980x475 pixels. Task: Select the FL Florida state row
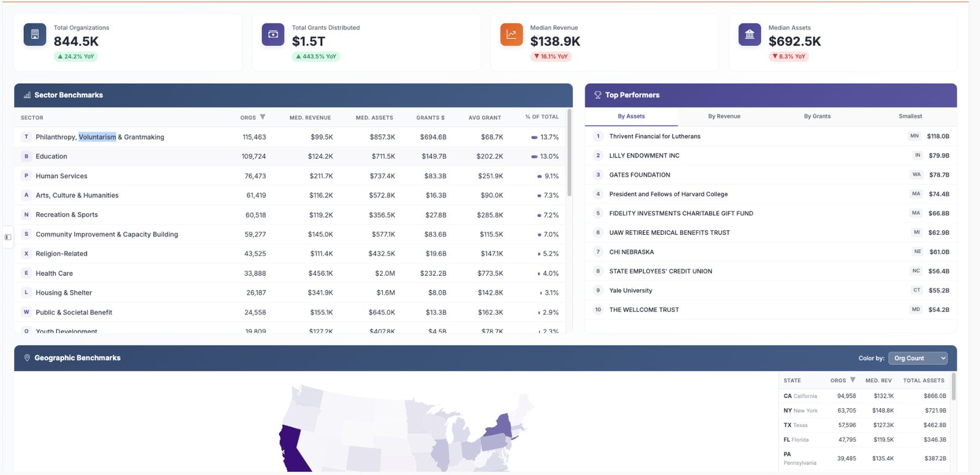pos(864,439)
